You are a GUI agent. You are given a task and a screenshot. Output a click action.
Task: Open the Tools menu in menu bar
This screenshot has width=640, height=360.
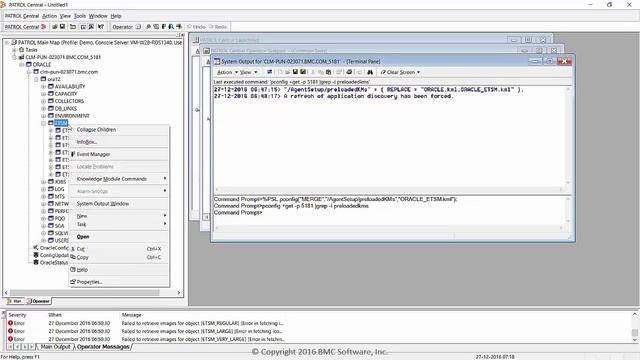80,16
